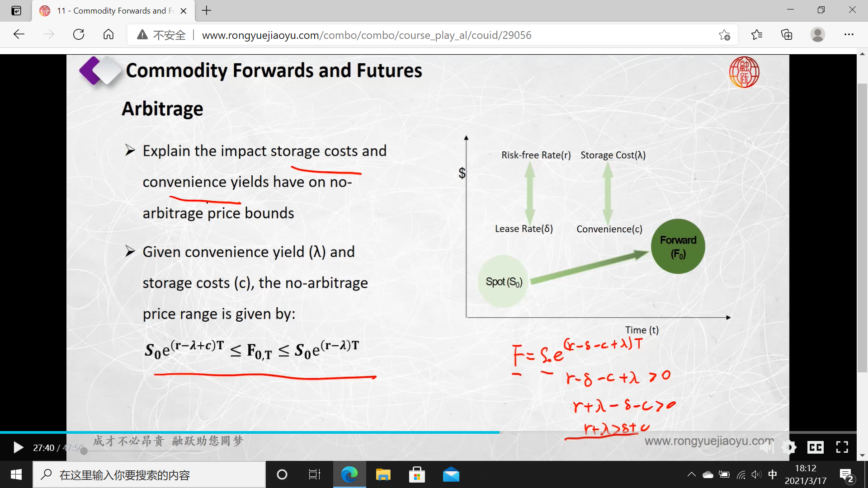Add this page to favorites
This screenshot has height=488, width=868.
[x=724, y=35]
